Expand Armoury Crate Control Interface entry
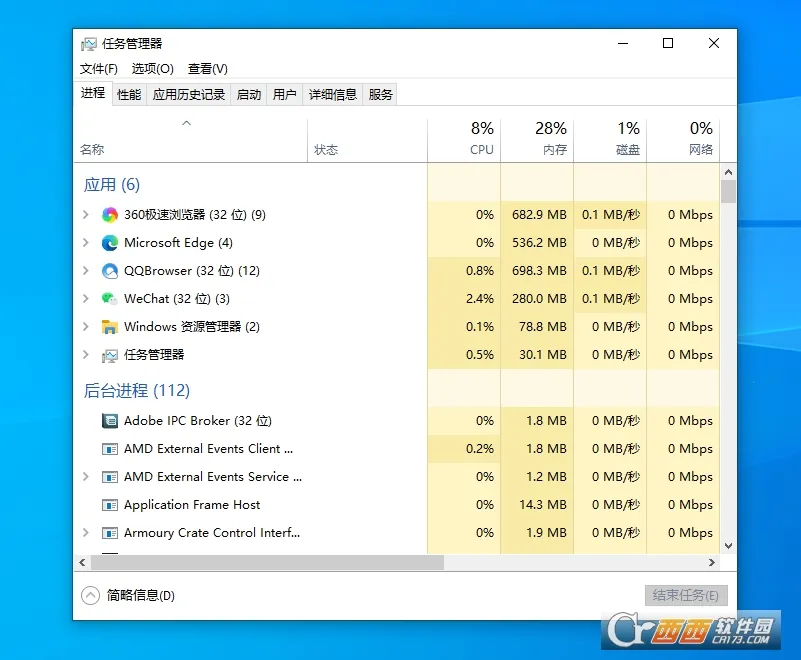This screenshot has height=660, width=801. pyautogui.click(x=86, y=533)
